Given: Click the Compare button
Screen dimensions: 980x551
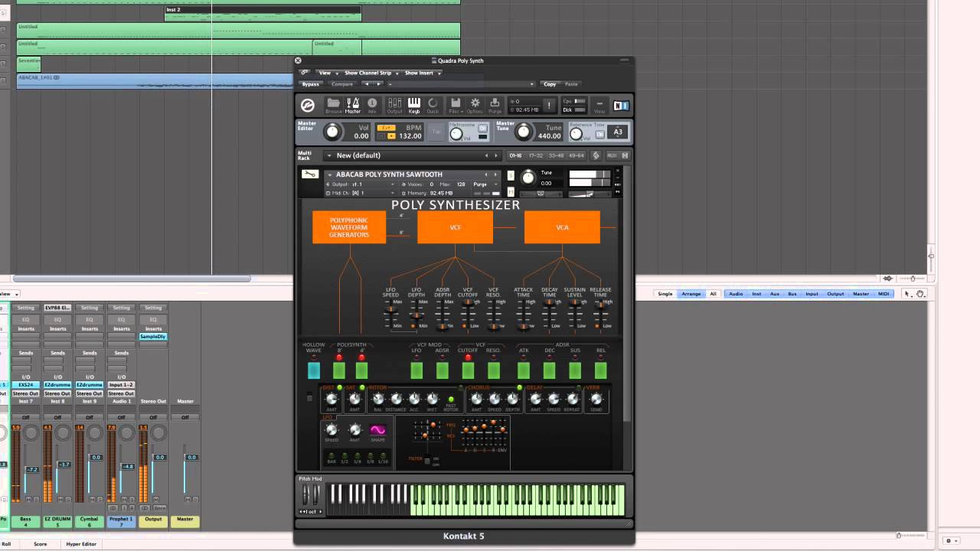Looking at the screenshot, I should coord(341,84).
